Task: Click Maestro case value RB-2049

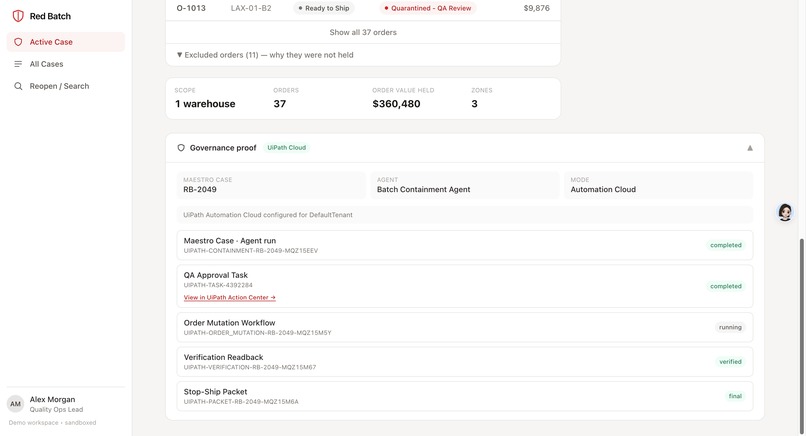Action: click(200, 190)
